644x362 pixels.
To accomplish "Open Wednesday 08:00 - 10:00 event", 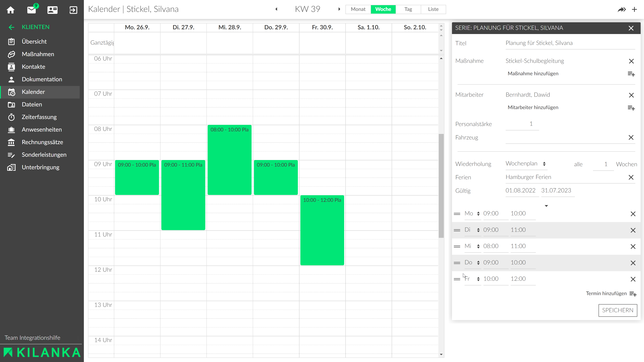I will click(x=229, y=160).
